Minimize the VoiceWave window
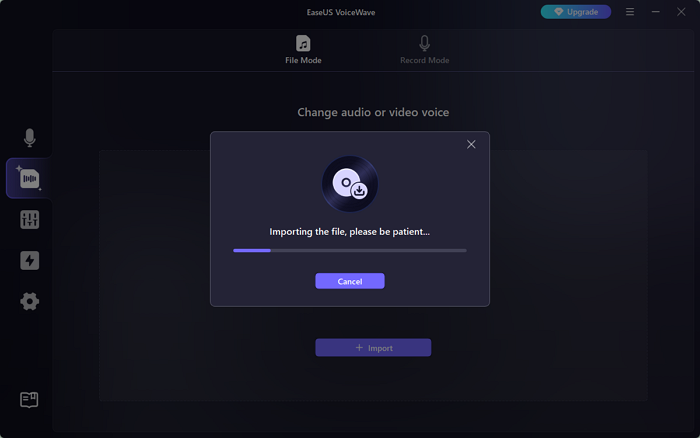This screenshot has width=700, height=438. click(x=655, y=12)
